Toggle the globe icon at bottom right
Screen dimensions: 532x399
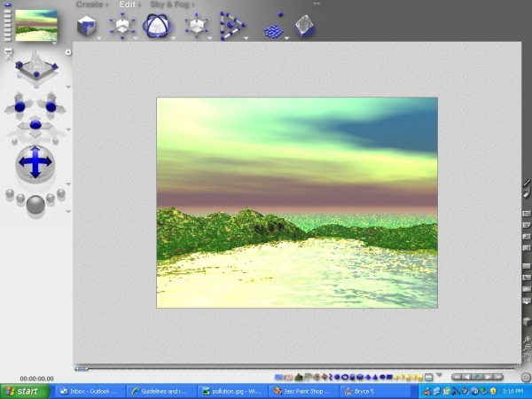[x=526, y=377]
